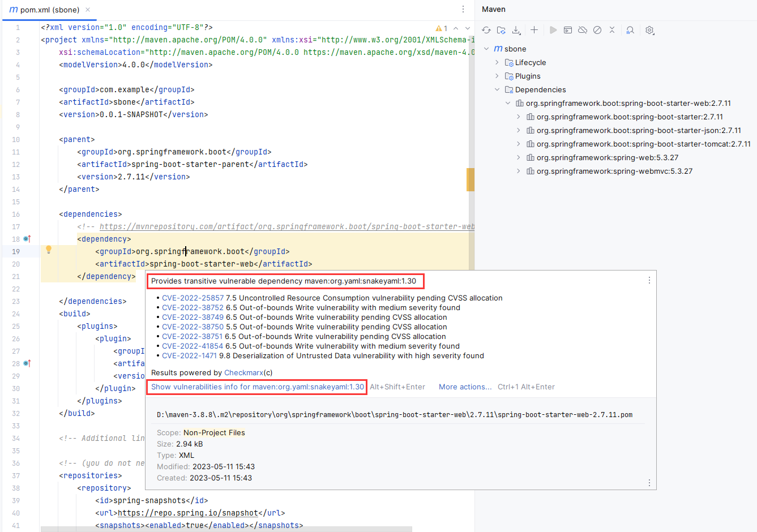Screen dimensions: 757x532
Task: Click the Maven panel title
Action: (x=494, y=9)
